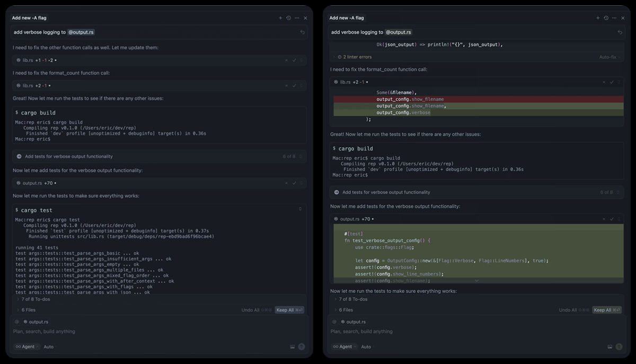The height and width of the screenshot is (364, 636).
Task: Click @output.rs mention in left prompt
Action: [x=81, y=32]
